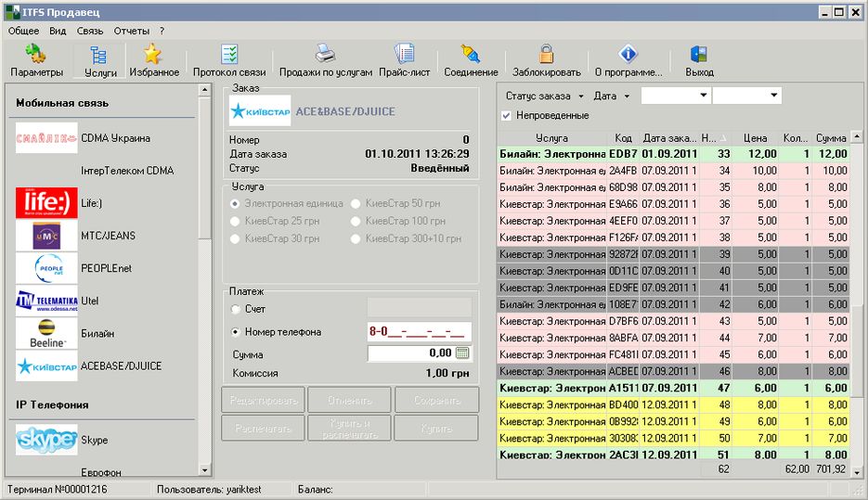This screenshot has width=868, height=500.
Task: Open the Связь menu
Action: (90, 31)
